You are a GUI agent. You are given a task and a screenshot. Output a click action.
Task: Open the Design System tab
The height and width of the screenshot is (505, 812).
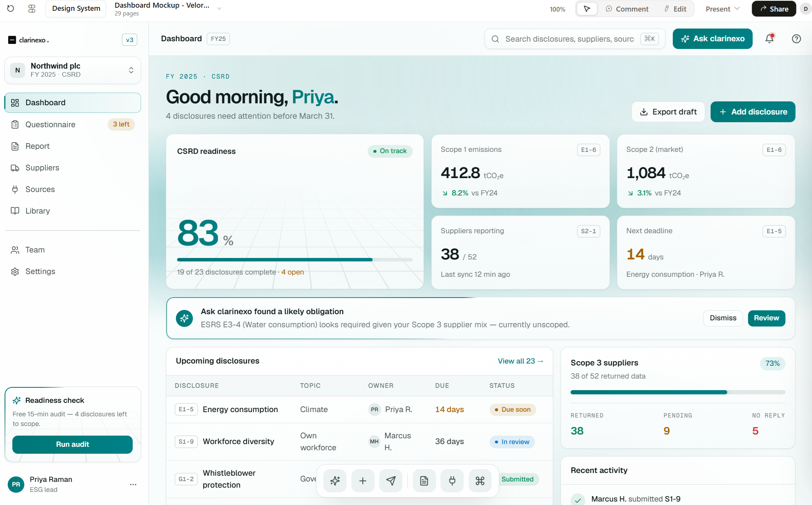(x=76, y=8)
